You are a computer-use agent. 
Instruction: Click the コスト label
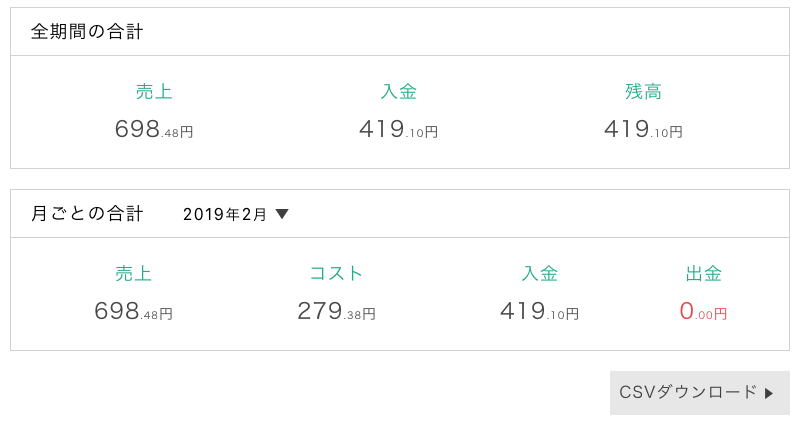tap(336, 273)
